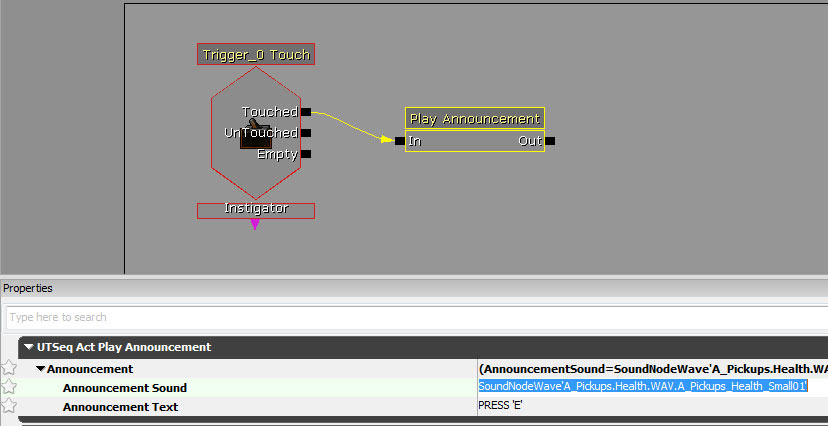Click the UnTouched output connector
The image size is (828, 426).
pos(306,133)
